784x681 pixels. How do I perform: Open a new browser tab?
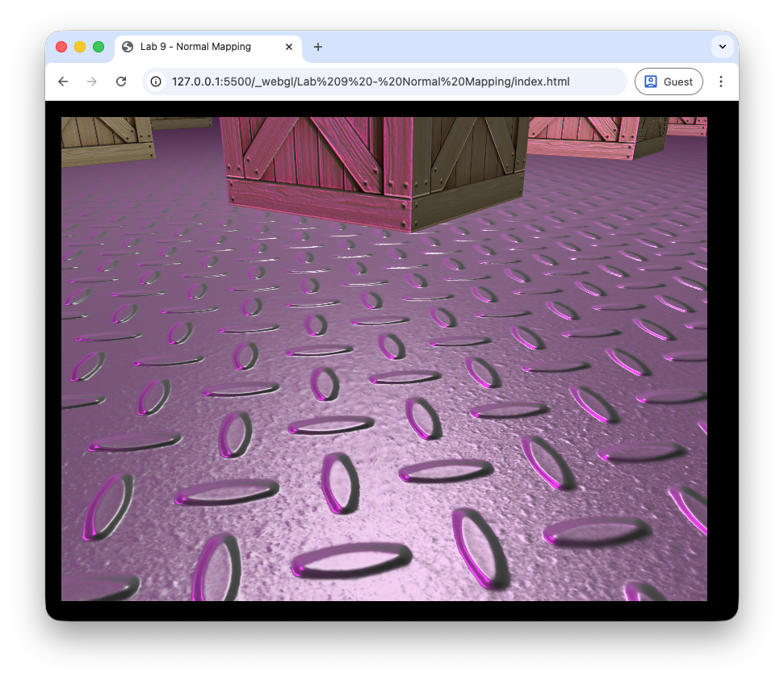pyautogui.click(x=318, y=47)
